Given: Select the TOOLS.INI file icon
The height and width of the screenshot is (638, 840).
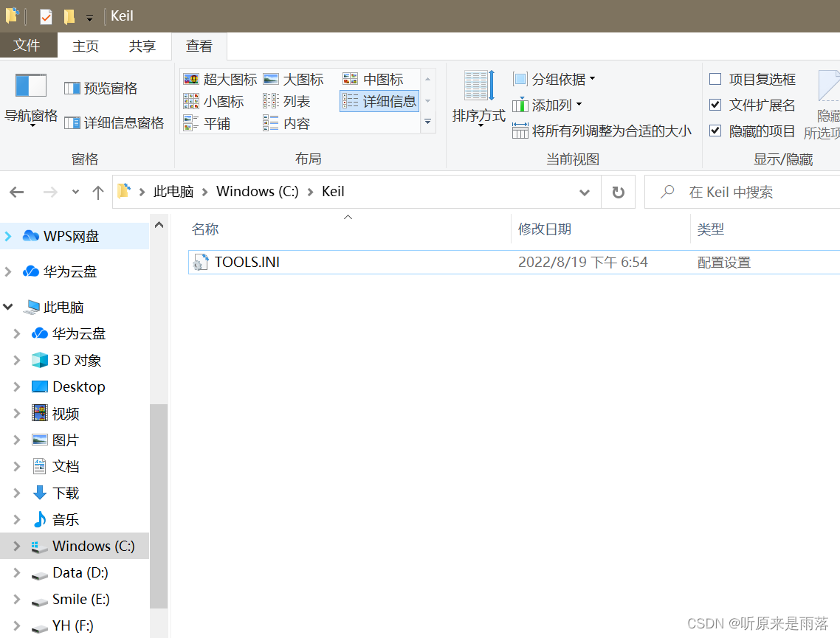Looking at the screenshot, I should point(201,263).
